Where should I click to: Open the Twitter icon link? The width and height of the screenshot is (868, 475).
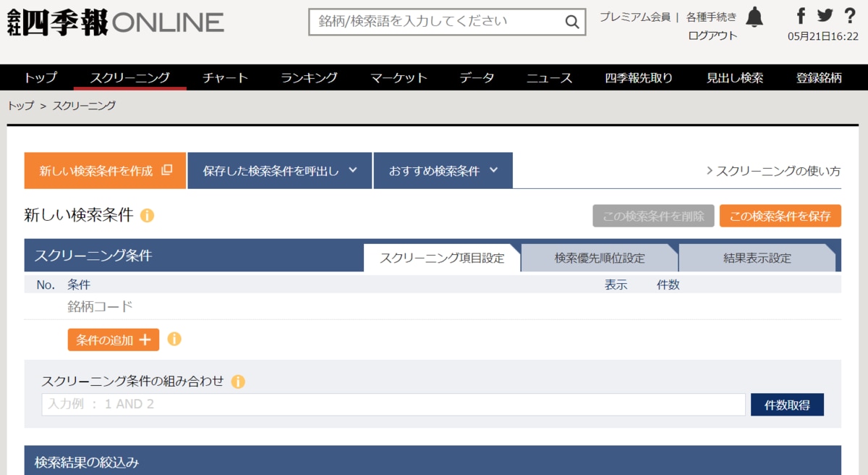point(825,16)
